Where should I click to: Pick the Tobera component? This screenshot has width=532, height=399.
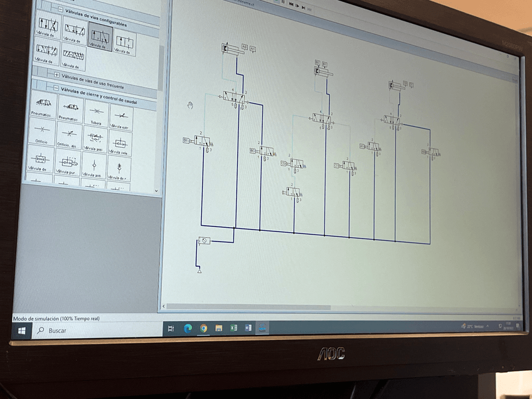pos(97,115)
